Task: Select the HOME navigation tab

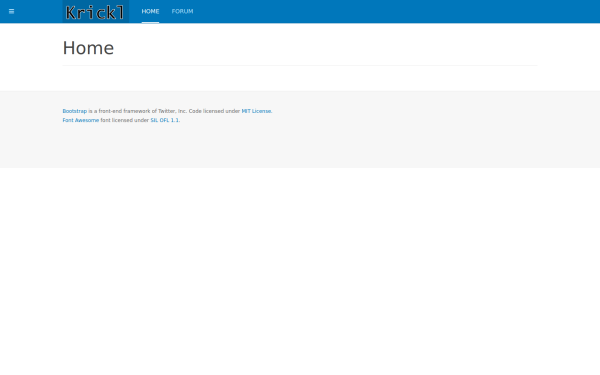Action: [150, 11]
